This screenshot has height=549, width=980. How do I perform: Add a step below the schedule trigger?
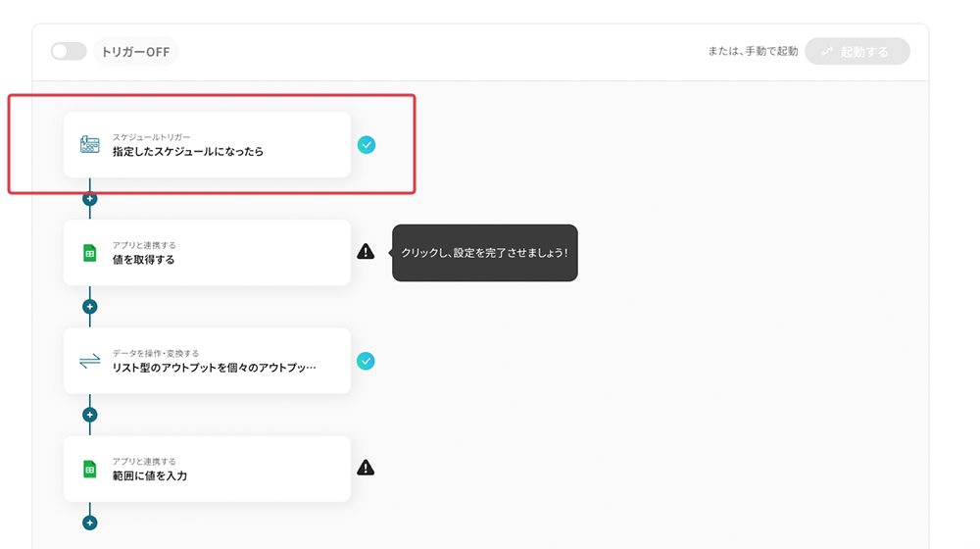click(x=90, y=199)
